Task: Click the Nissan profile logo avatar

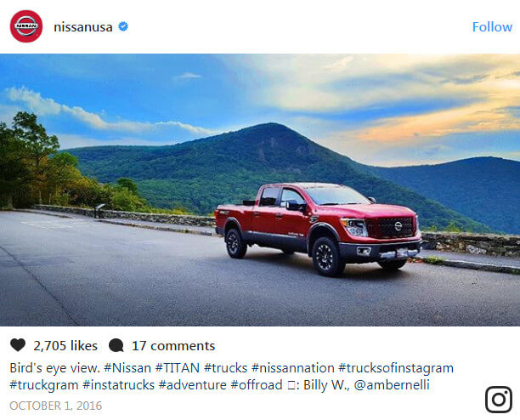Action: pos(26,26)
